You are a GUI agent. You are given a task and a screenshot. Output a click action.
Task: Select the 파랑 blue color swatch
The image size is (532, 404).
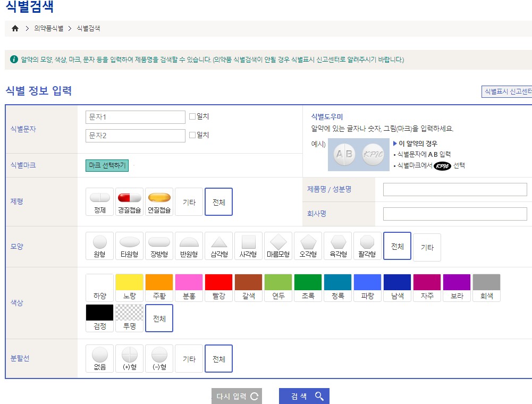[367, 288]
